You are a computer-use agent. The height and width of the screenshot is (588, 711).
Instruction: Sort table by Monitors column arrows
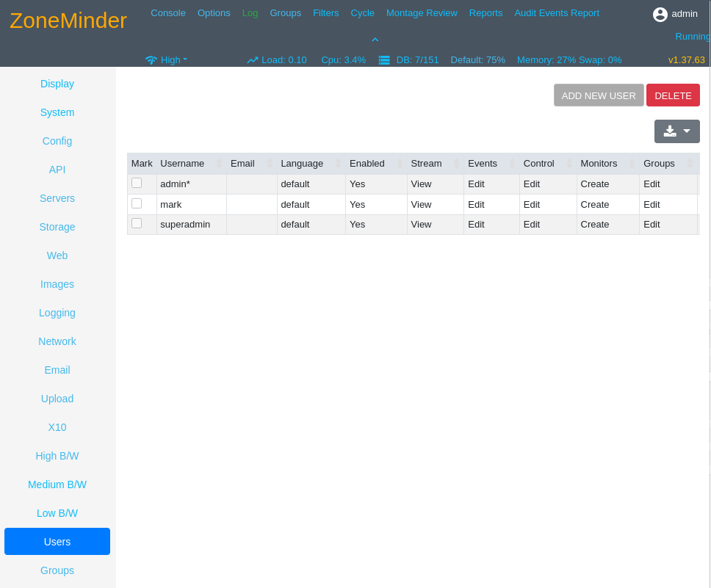632,164
